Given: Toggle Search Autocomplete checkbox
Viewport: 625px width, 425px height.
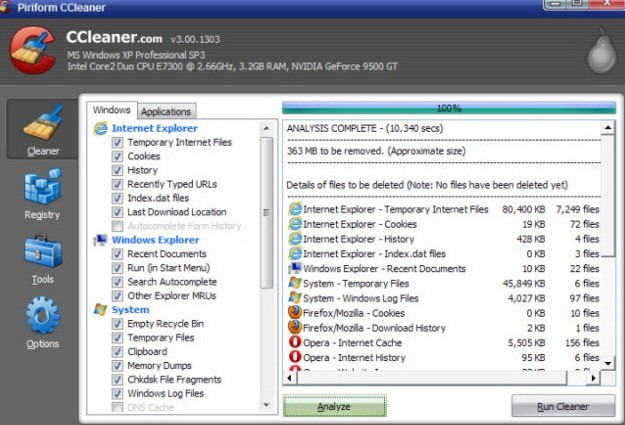Looking at the screenshot, I should click(117, 282).
